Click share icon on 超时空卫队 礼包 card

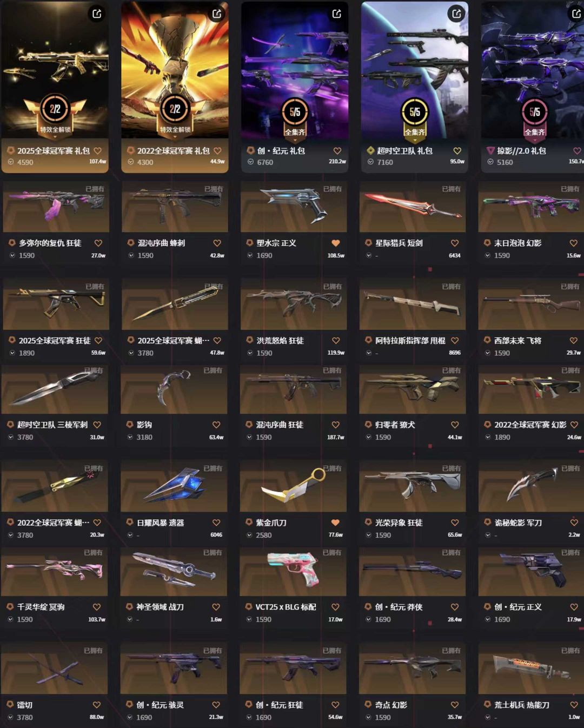tap(457, 14)
